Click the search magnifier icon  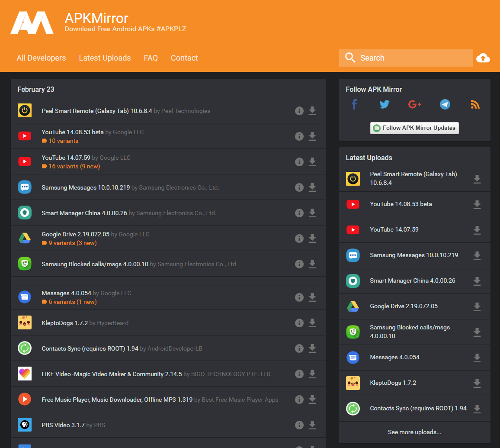(x=350, y=58)
